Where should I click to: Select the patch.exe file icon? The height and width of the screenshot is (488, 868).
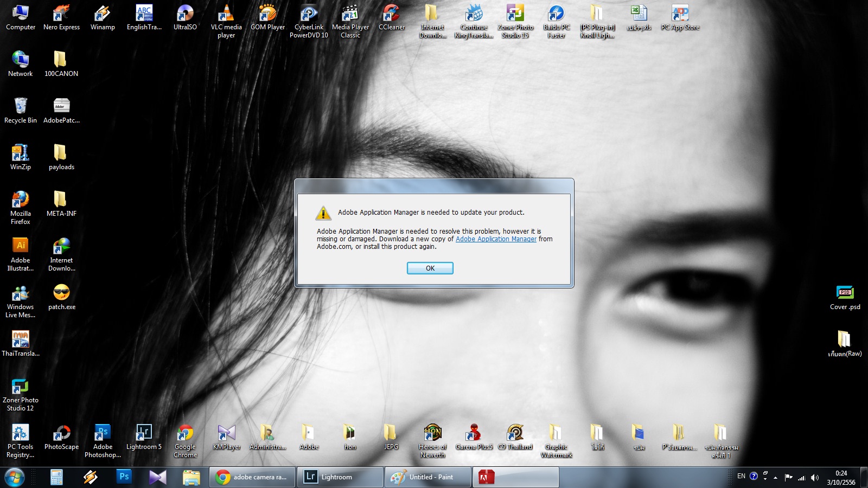click(61, 297)
